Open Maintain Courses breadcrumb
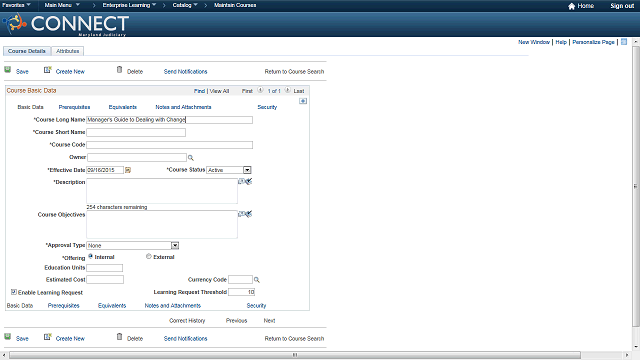The image size is (640, 360). pos(235,5)
